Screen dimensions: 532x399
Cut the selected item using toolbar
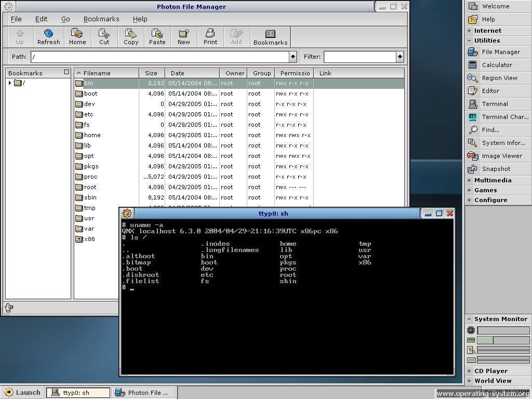click(104, 37)
